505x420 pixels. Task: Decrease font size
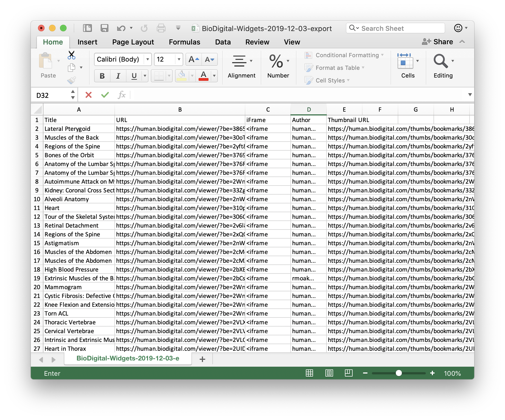[210, 59]
